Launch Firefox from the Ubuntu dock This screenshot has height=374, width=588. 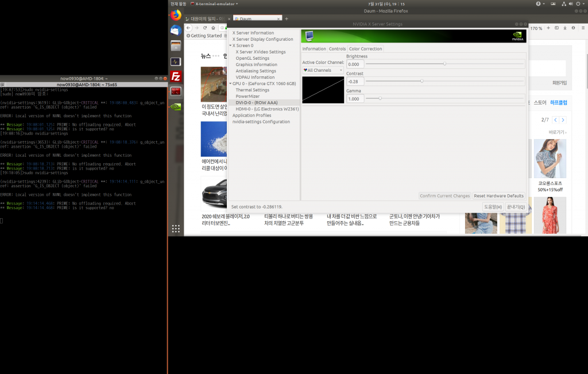(176, 16)
